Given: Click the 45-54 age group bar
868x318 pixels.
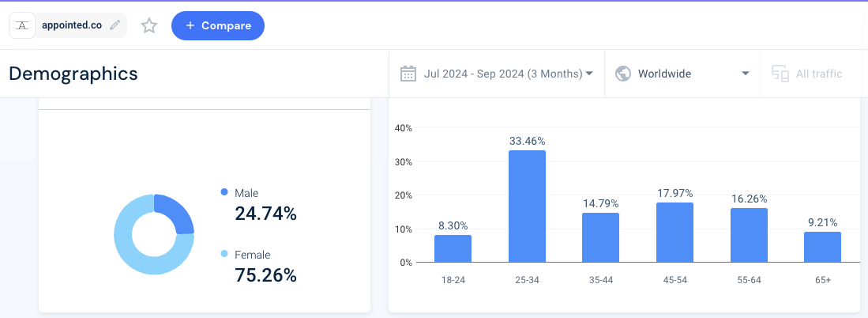Looking at the screenshot, I should pos(674,233).
